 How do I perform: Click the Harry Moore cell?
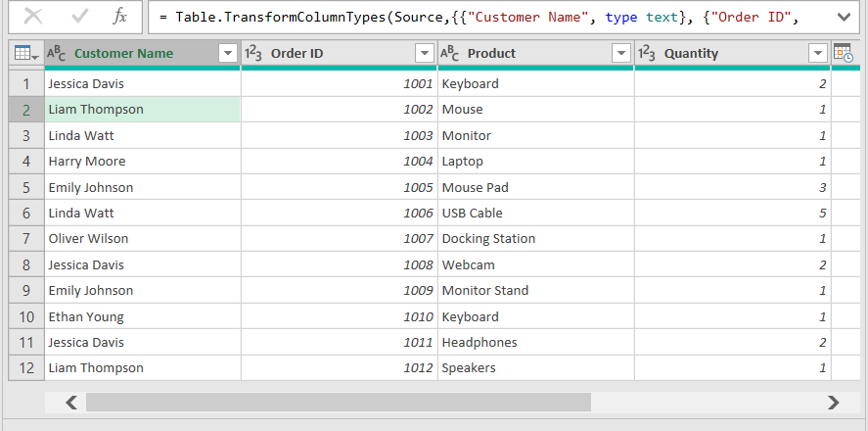click(x=143, y=162)
